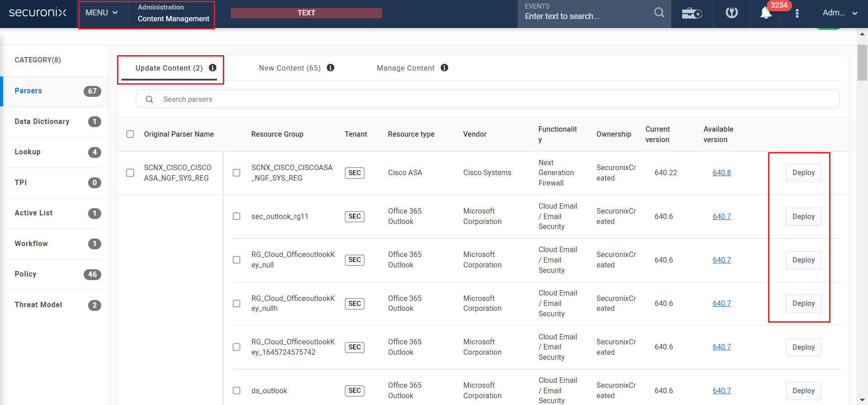Check the SCNX_CISCO_CISCOASA_NGF_SYS_REG original parser checkbox
Image resolution: width=868 pixels, height=405 pixels.
130,173
